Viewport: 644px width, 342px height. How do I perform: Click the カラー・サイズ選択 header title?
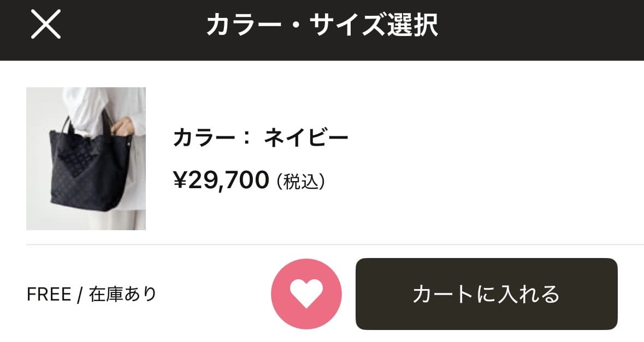[322, 25]
